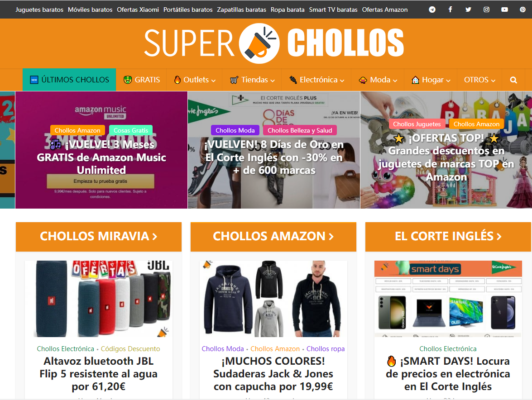
Task: Open the YouTube social icon
Action: (504, 10)
